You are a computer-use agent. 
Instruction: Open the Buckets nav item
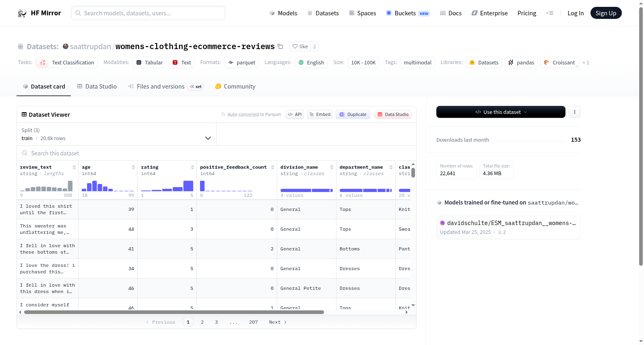point(408,13)
